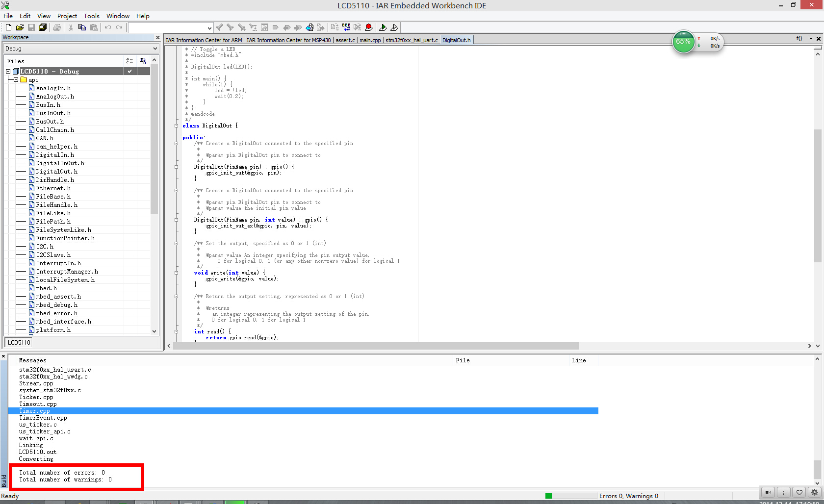Click the editor horizontal scrollbar
This screenshot has width=824, height=504.
[376, 346]
